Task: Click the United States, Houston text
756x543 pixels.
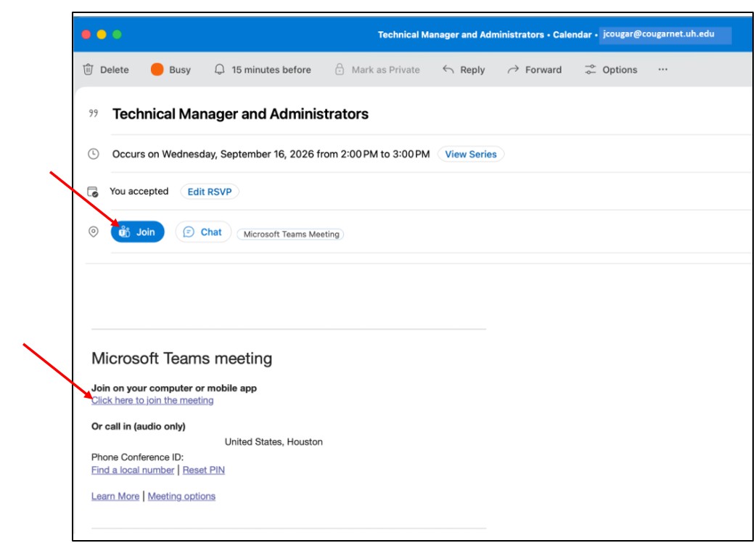Action: [x=274, y=441]
